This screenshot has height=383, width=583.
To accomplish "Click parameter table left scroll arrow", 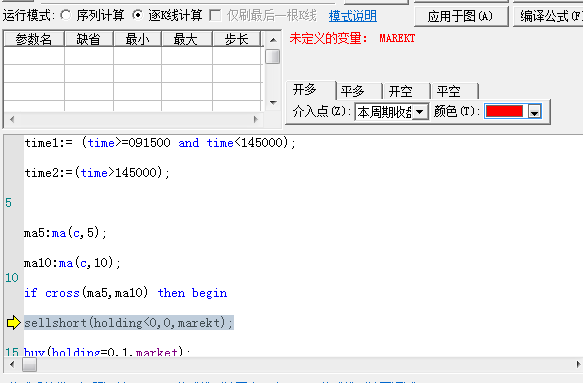I will click(x=12, y=119).
